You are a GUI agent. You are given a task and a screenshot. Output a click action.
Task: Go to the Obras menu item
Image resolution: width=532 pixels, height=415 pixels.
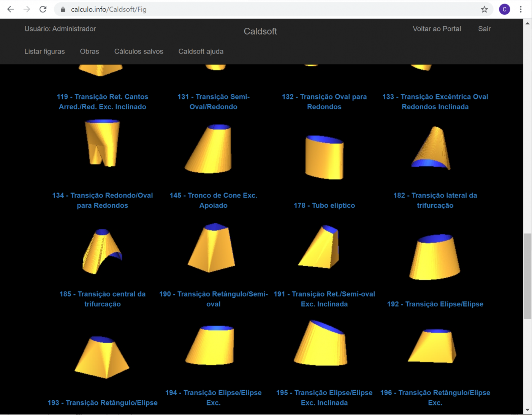[89, 51]
